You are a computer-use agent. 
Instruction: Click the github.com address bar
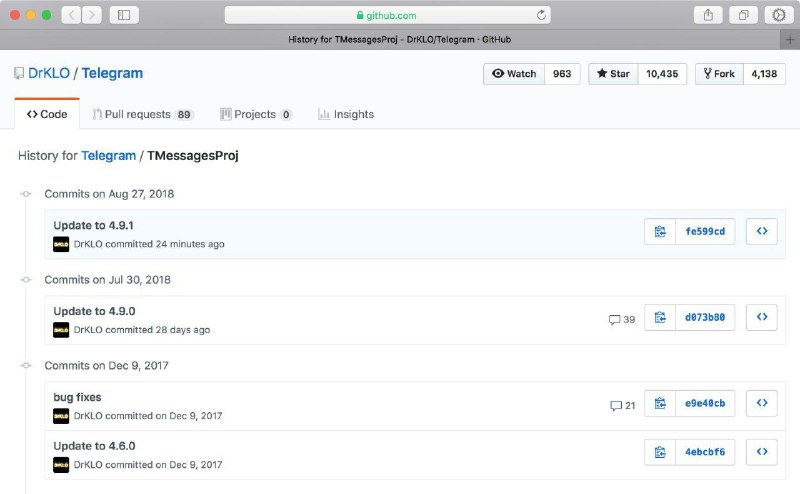click(387, 15)
